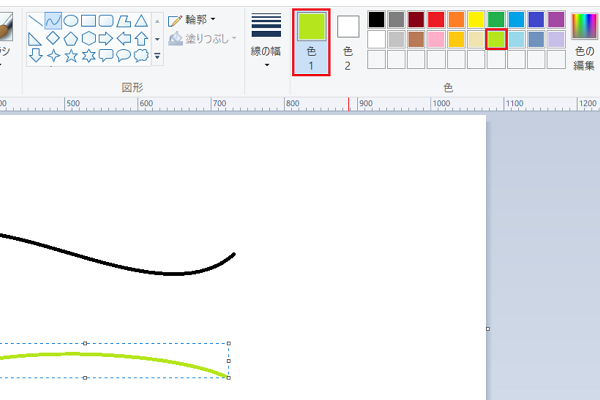
Task: Select the Polygon shape tool
Action: [124, 21]
